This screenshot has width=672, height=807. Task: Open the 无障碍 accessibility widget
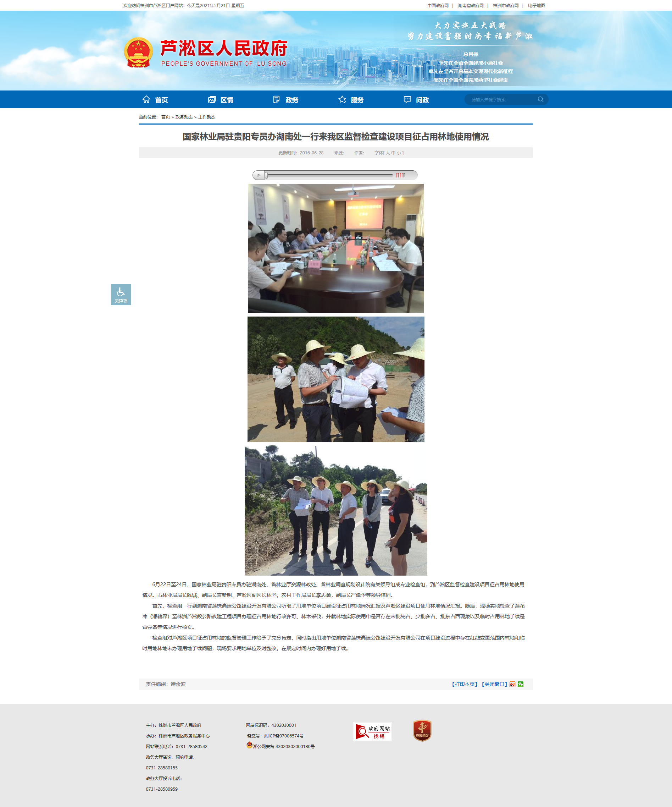pyautogui.click(x=121, y=295)
